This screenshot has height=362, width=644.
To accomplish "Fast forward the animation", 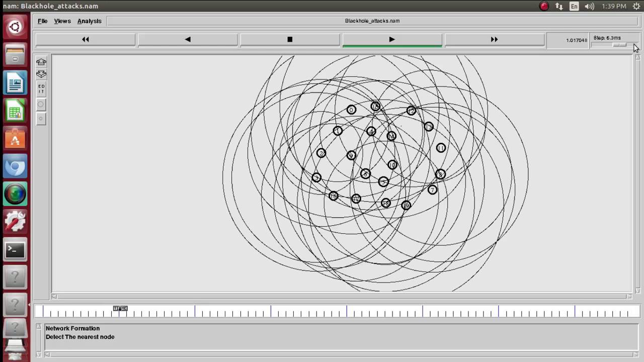I will (494, 39).
